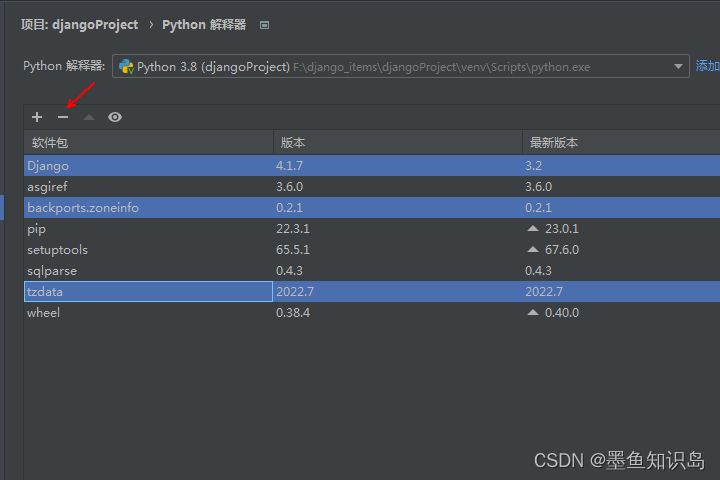Click tzdata version cell 2022.7
Screen dimensions: 720x480
point(295,292)
